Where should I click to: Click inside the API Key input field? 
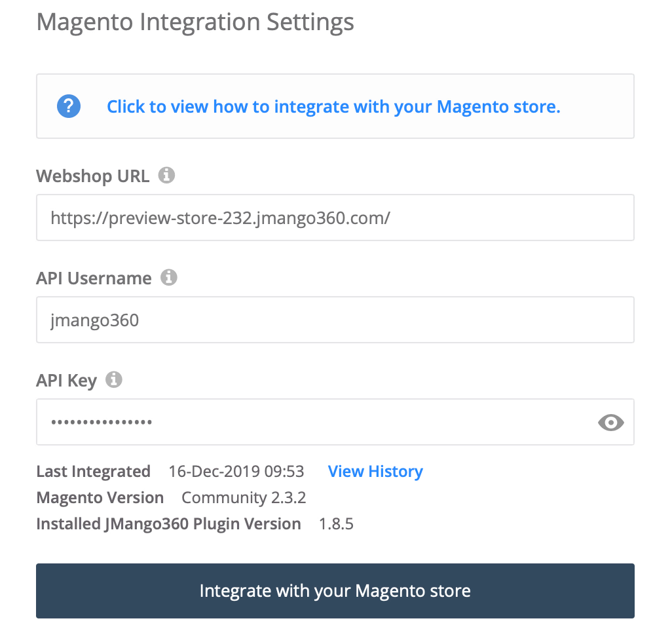295,422
